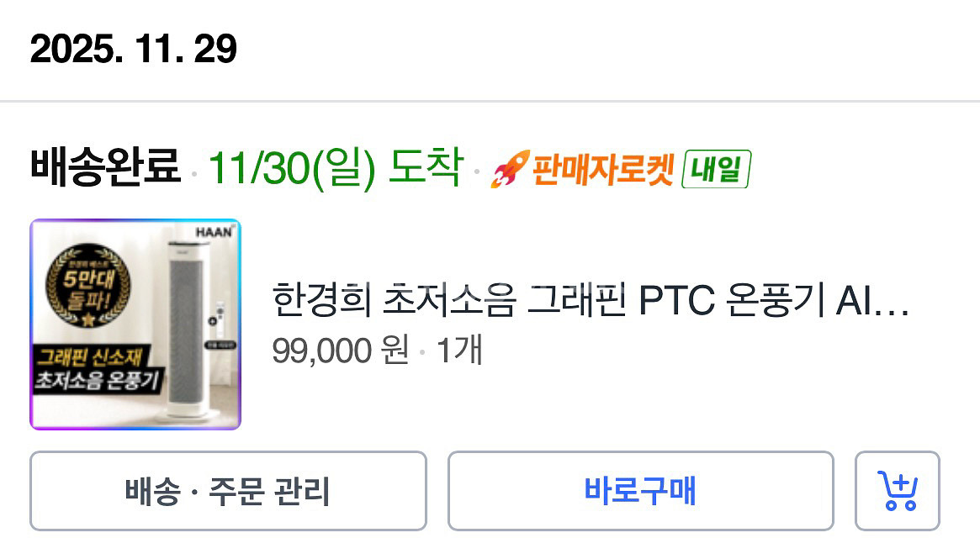The width and height of the screenshot is (980, 559).
Task: Open 배송 · 주문 관리
Action: pos(228,491)
